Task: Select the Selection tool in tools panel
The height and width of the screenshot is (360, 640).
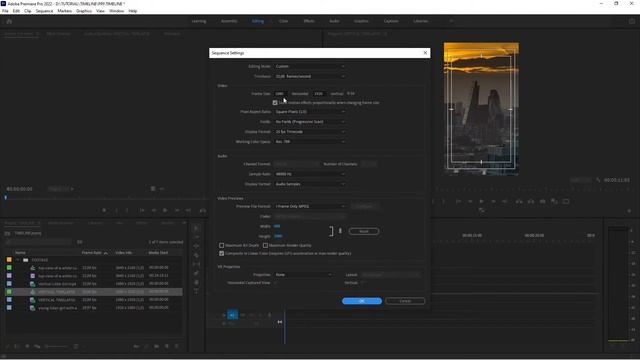Action: [196, 228]
